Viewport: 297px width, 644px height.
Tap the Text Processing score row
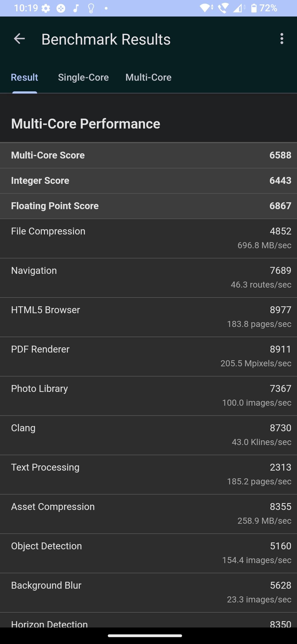[x=148, y=475]
